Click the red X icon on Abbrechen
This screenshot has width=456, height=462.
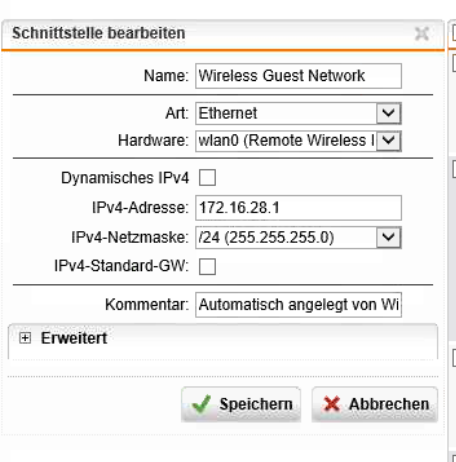coord(332,404)
